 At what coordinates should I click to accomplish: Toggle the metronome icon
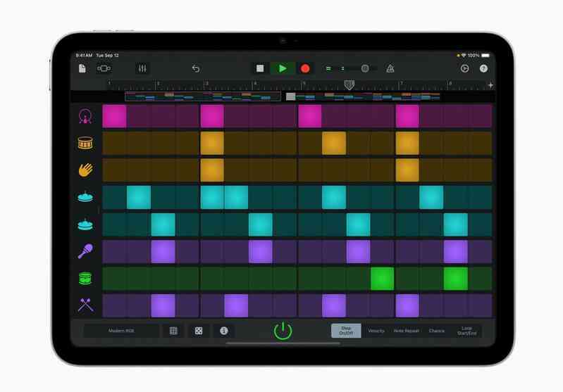click(390, 68)
